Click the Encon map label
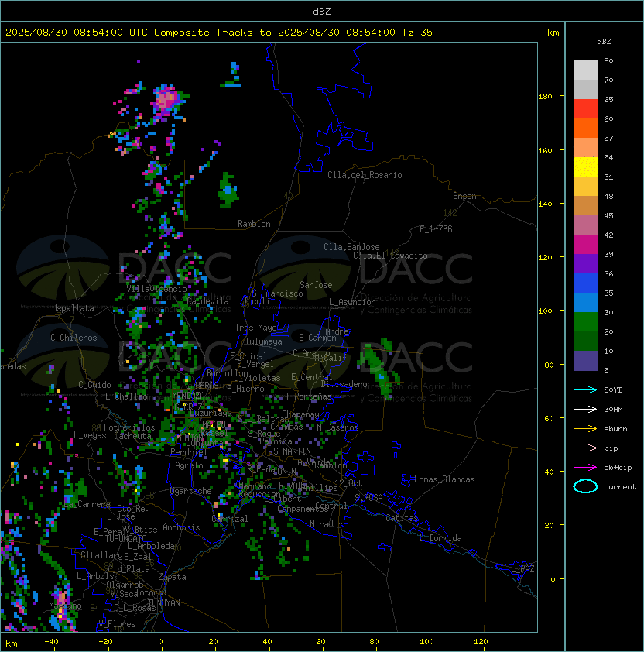 point(464,196)
